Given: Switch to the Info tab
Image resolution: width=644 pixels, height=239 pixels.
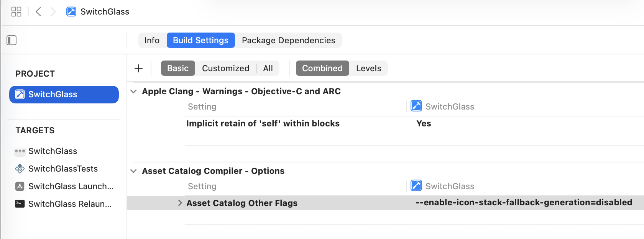Looking at the screenshot, I should point(152,40).
